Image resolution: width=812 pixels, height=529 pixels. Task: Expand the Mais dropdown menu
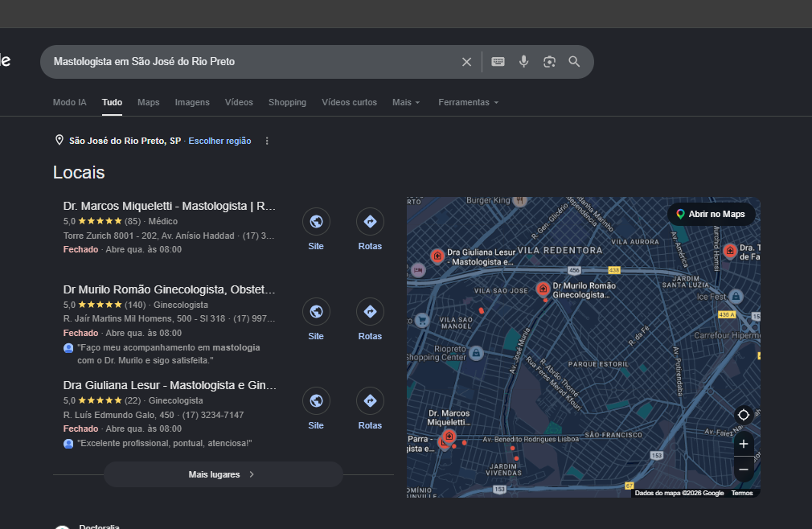coord(406,102)
